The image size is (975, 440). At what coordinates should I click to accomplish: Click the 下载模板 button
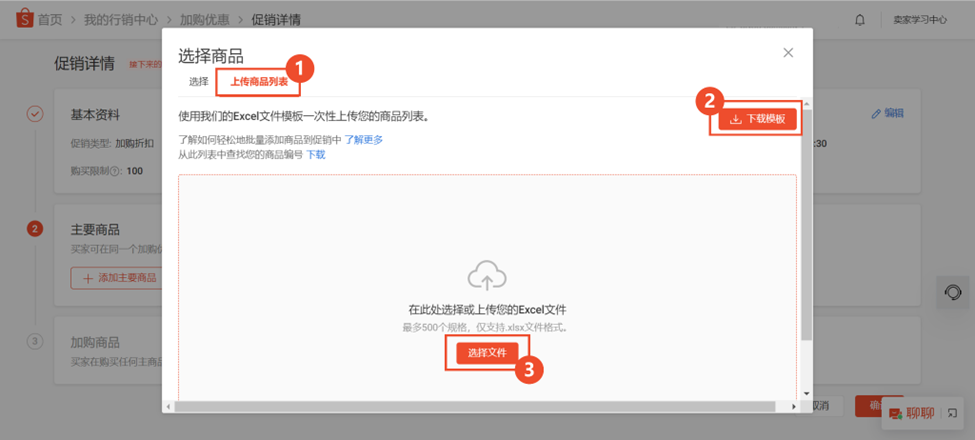point(757,120)
